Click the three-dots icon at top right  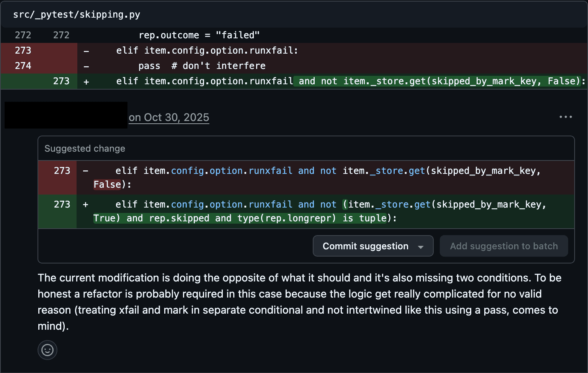566,117
